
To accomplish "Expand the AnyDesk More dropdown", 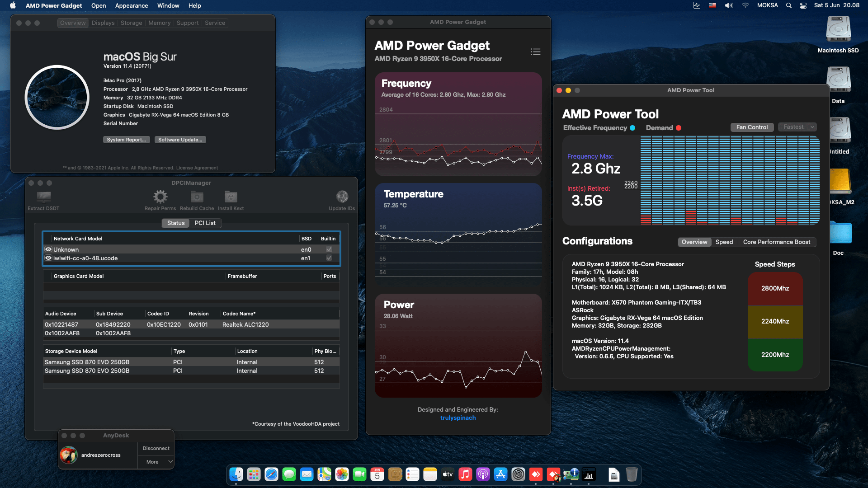I will [156, 462].
